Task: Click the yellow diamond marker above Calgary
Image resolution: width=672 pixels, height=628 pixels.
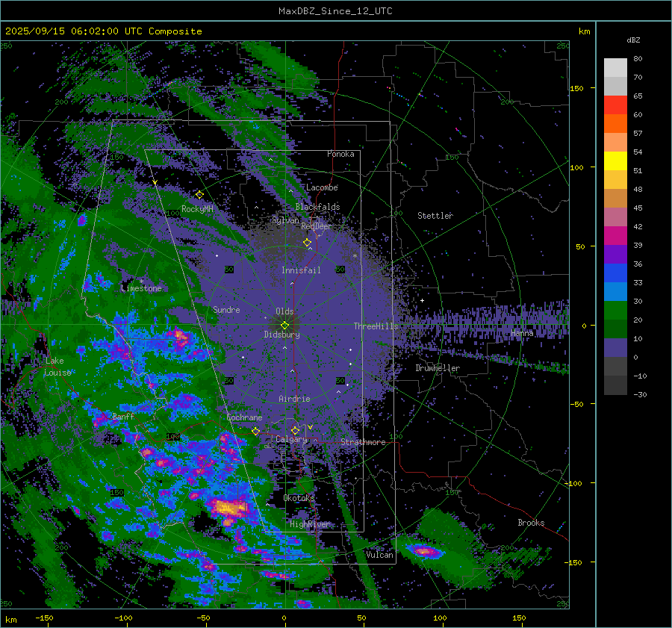Action: [295, 430]
